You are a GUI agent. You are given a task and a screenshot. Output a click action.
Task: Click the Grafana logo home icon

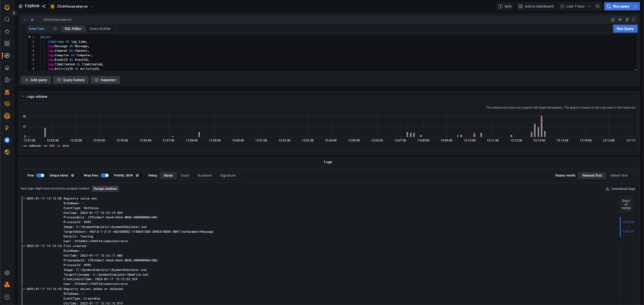click(x=7, y=7)
